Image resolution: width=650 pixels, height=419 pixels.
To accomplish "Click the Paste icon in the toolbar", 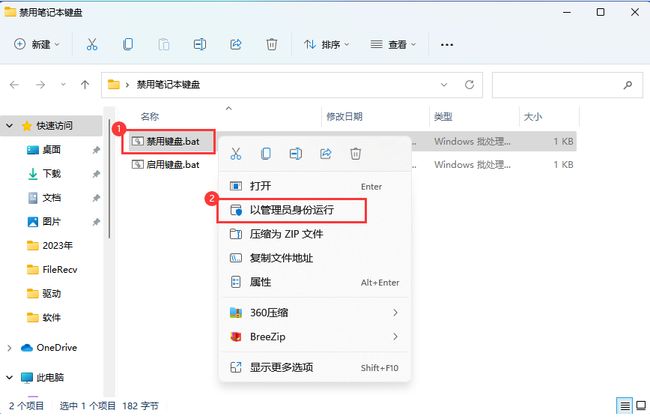I will [x=164, y=44].
